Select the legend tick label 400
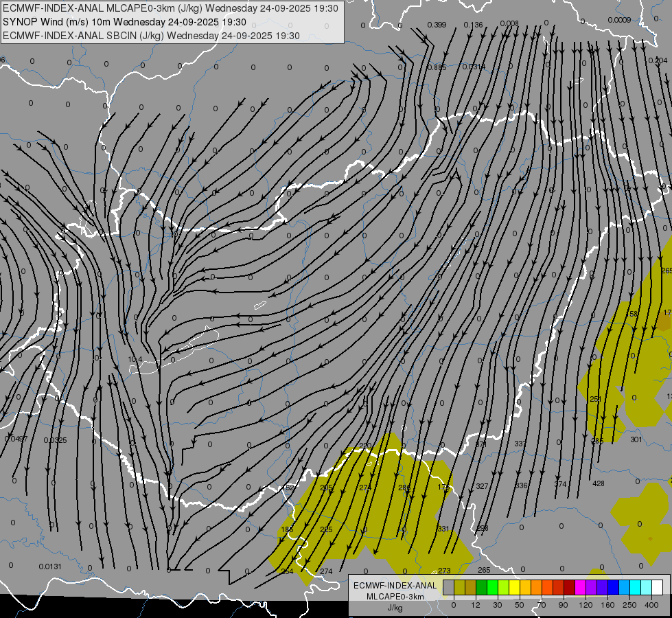This screenshot has width=672, height=618. (651, 605)
